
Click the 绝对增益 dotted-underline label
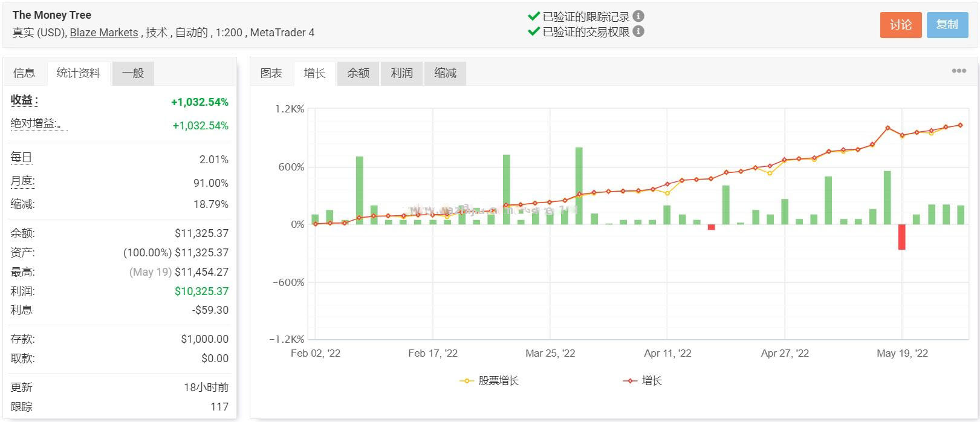click(x=37, y=123)
